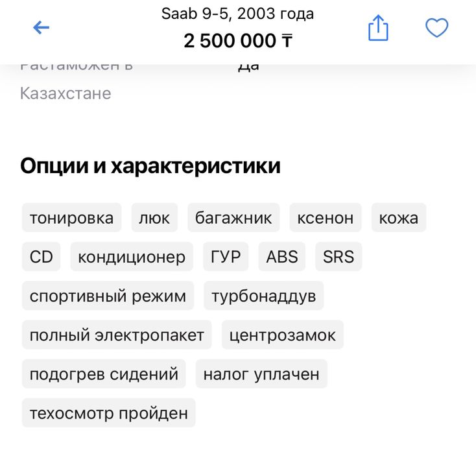Choose the ABS option tag

282,257
